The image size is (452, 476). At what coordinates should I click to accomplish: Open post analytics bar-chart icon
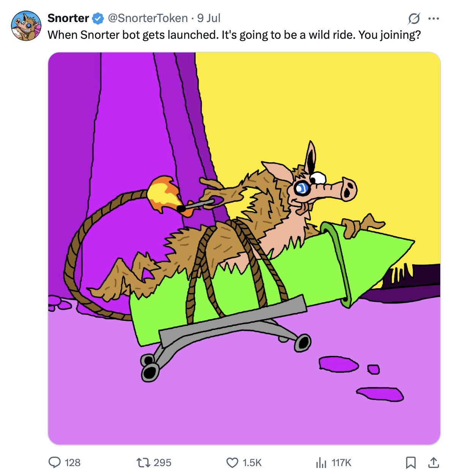tap(321, 462)
